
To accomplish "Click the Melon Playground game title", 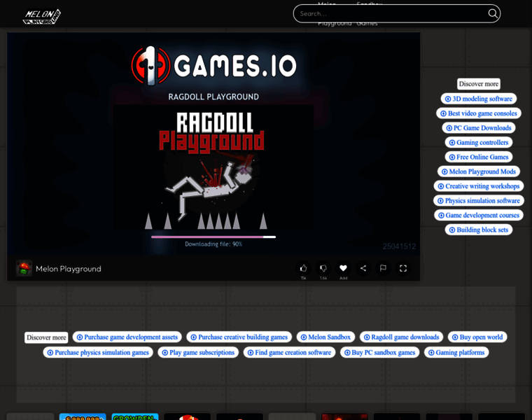I will [x=69, y=269].
